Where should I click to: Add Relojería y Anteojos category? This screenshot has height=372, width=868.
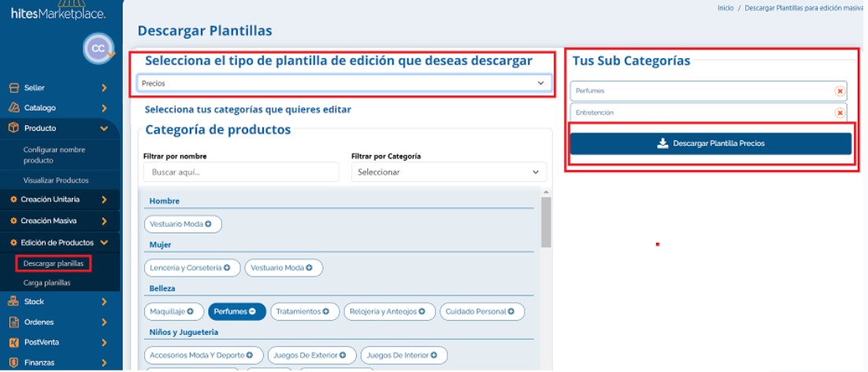tap(390, 311)
